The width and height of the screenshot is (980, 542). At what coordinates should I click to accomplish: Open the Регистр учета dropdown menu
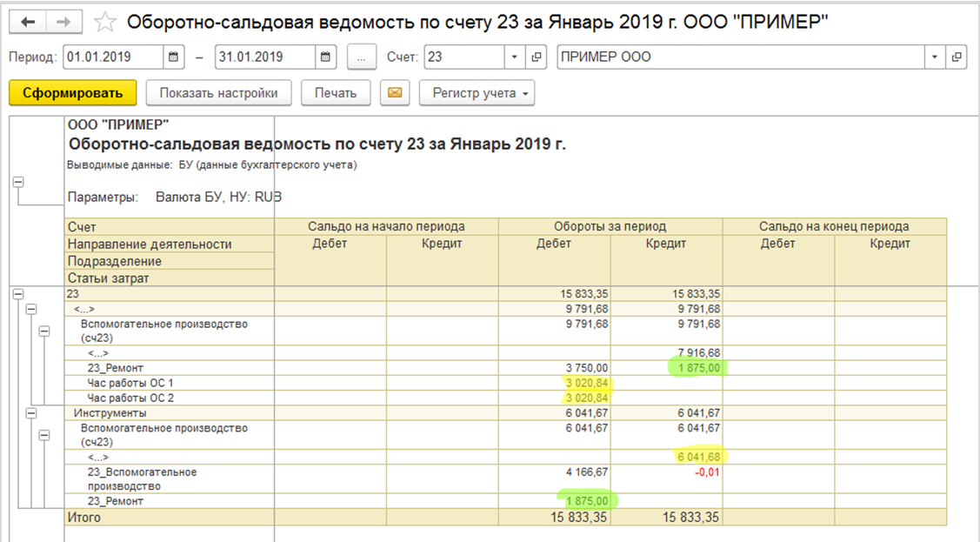point(477,93)
